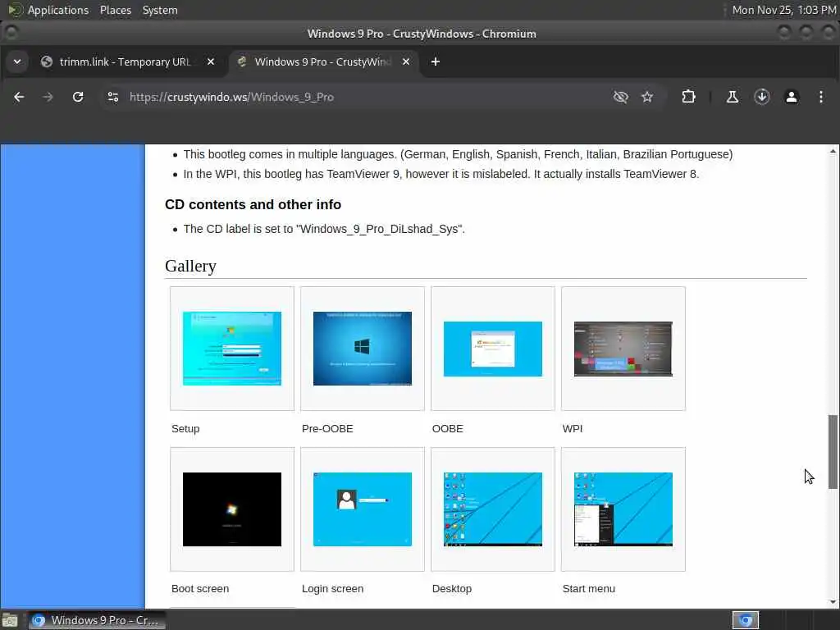Click the 'Login screen' caption text
The height and width of the screenshot is (630, 840).
tap(332, 589)
